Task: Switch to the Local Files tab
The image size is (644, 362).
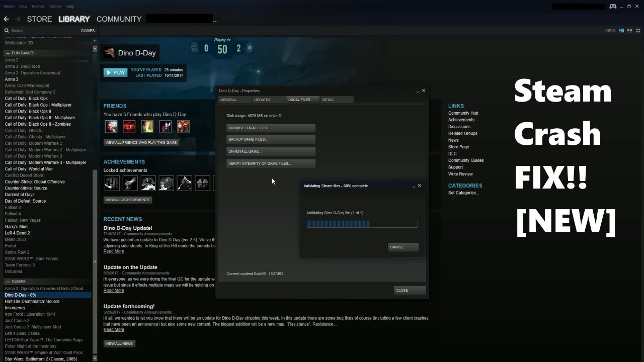Action: pyautogui.click(x=302, y=100)
